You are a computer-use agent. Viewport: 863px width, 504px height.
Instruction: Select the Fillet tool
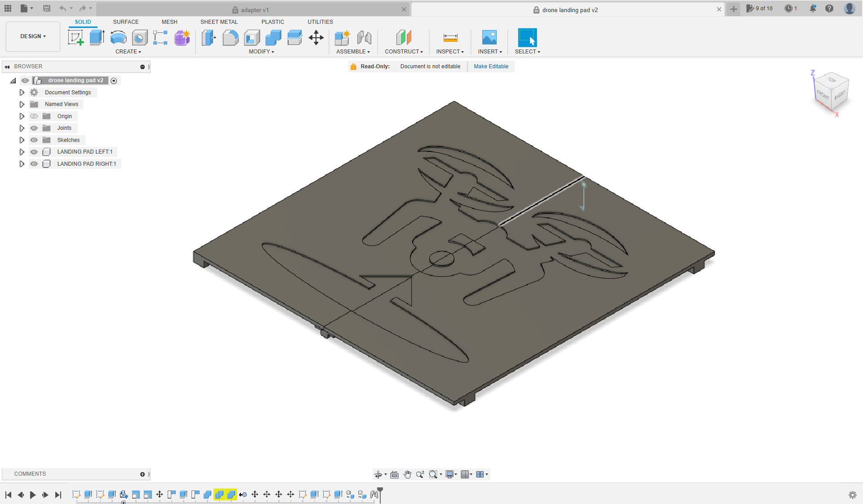coord(230,38)
